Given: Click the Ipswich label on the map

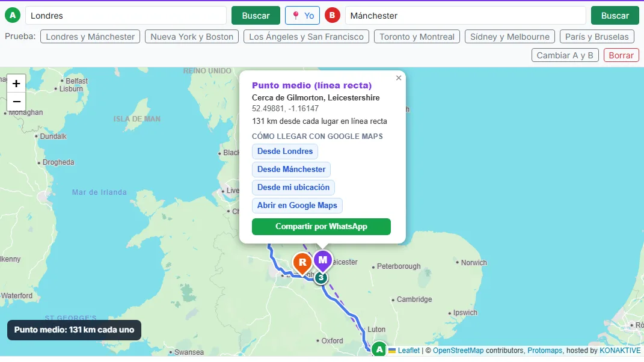Looking at the screenshot, I should (x=465, y=313).
